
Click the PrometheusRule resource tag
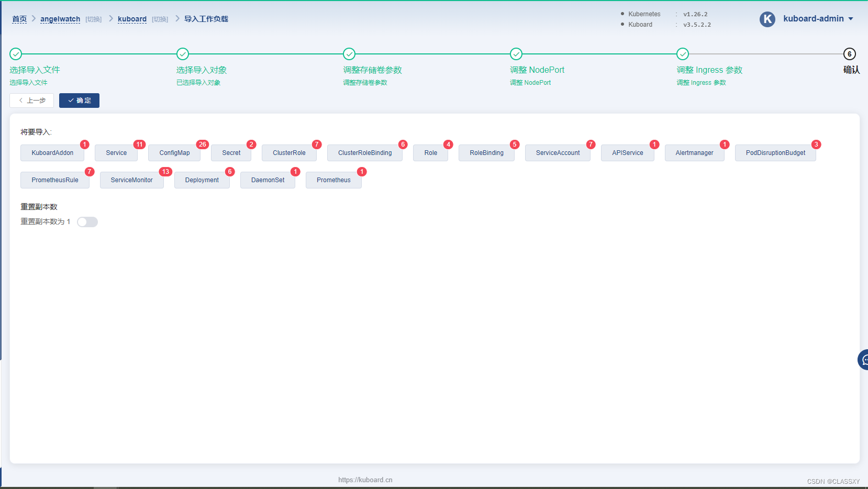pyautogui.click(x=55, y=180)
